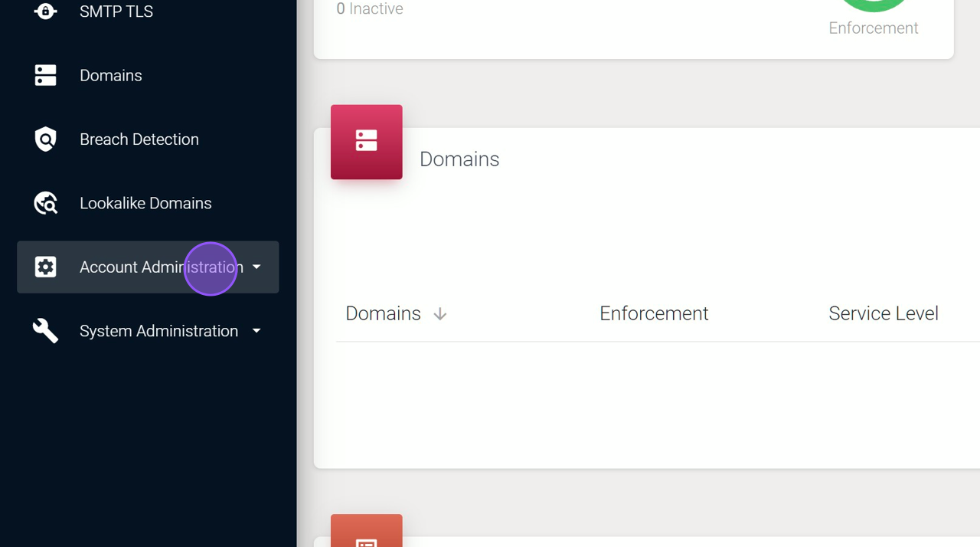Click the gear icon for Account Administration
Image resolution: width=980 pixels, height=547 pixels.
(45, 267)
